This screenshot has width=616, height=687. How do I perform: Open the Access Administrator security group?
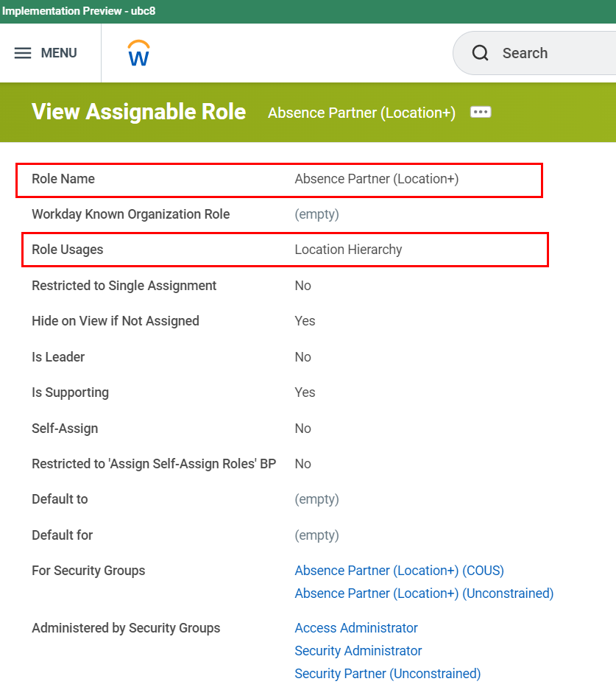click(356, 628)
